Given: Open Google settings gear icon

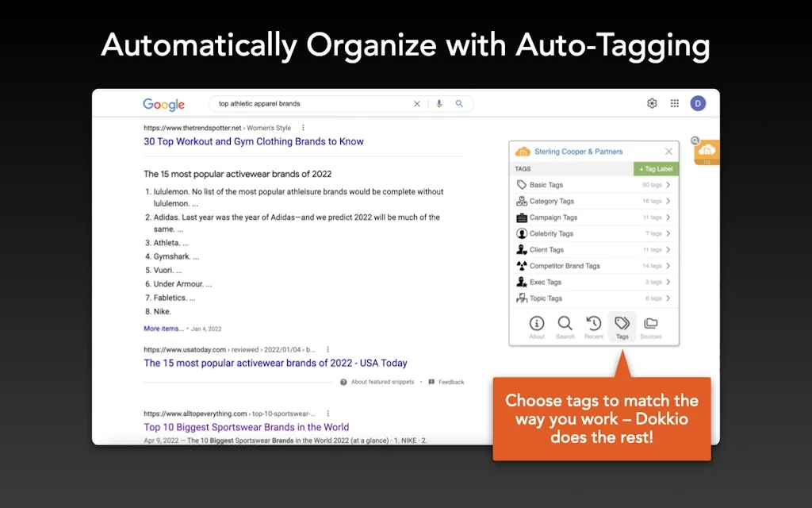Looking at the screenshot, I should [x=652, y=104].
